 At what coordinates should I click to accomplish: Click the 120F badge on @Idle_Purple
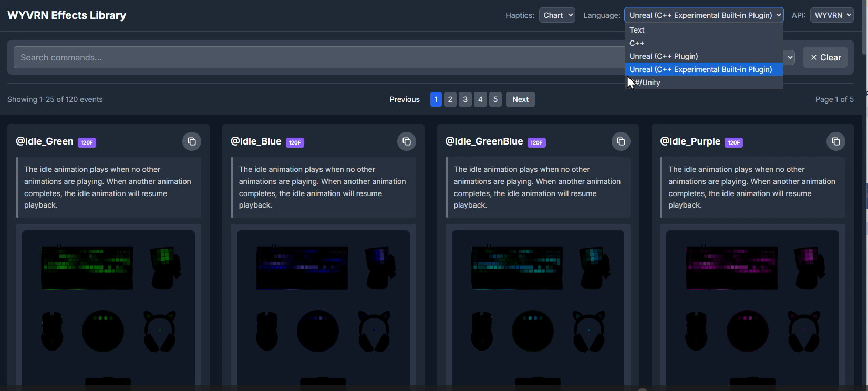(733, 142)
